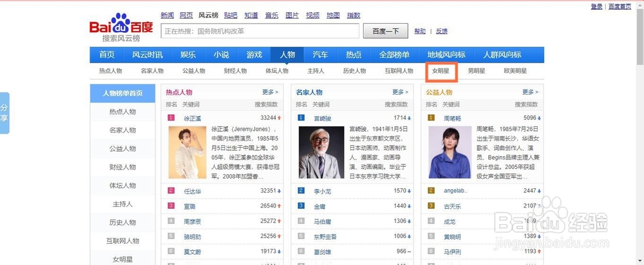Click the 分享 share side tab
The image size is (644, 265).
4,113
